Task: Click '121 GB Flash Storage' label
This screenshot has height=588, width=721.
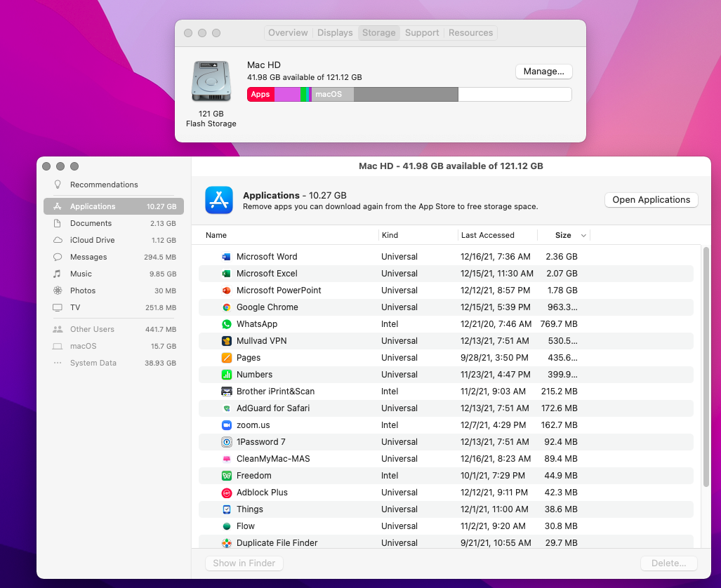Action: tap(211, 119)
